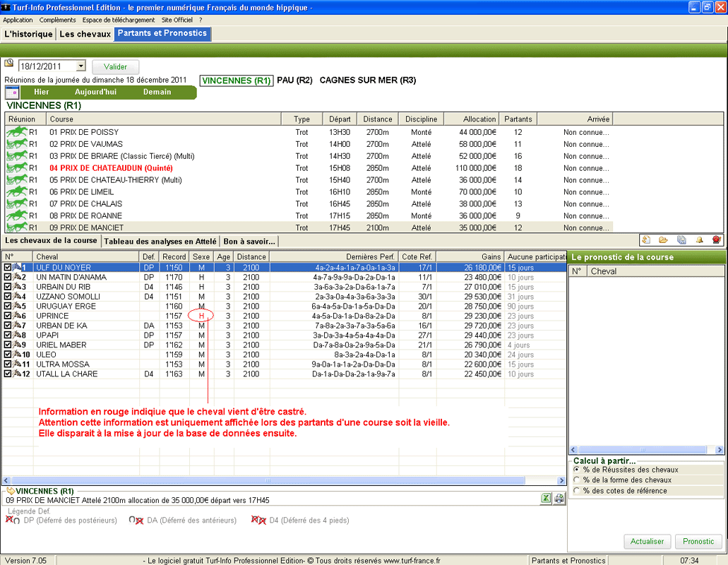This screenshot has height=565, width=728.
Task: Uncheck the checkbox for URBAN DE KA
Action: [8, 326]
